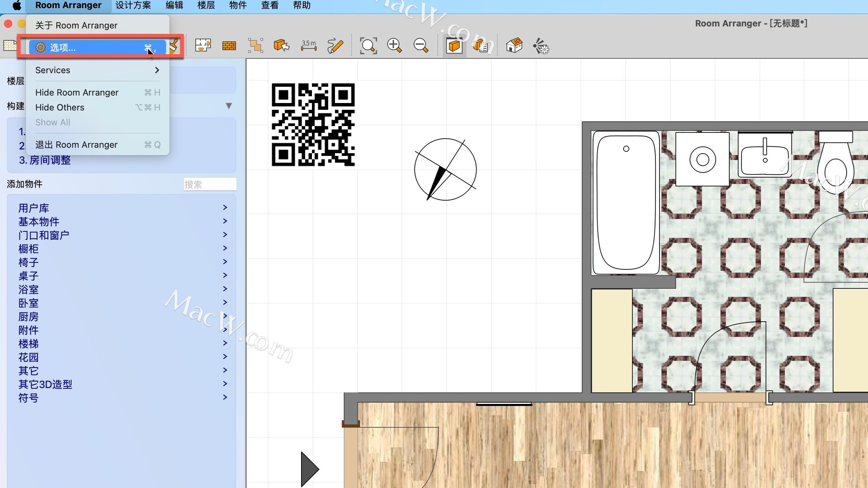Click the 3. 房间调整 step link
The height and width of the screenshot is (488, 868).
[45, 160]
